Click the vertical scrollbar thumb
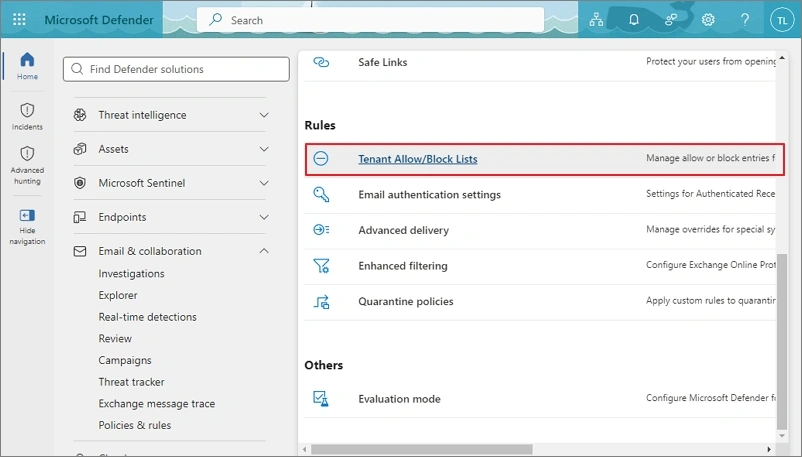This screenshot has height=457, width=802. pyautogui.click(x=782, y=341)
